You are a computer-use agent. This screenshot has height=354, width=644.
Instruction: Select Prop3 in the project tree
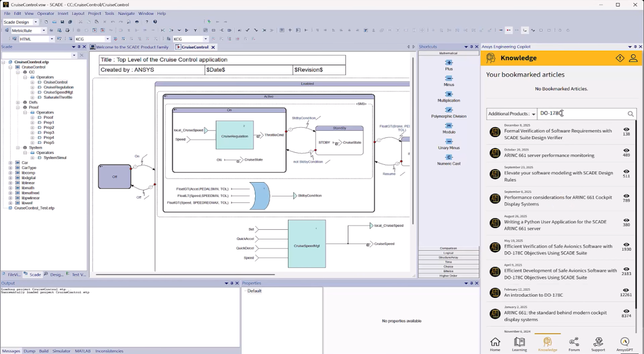pos(48,133)
